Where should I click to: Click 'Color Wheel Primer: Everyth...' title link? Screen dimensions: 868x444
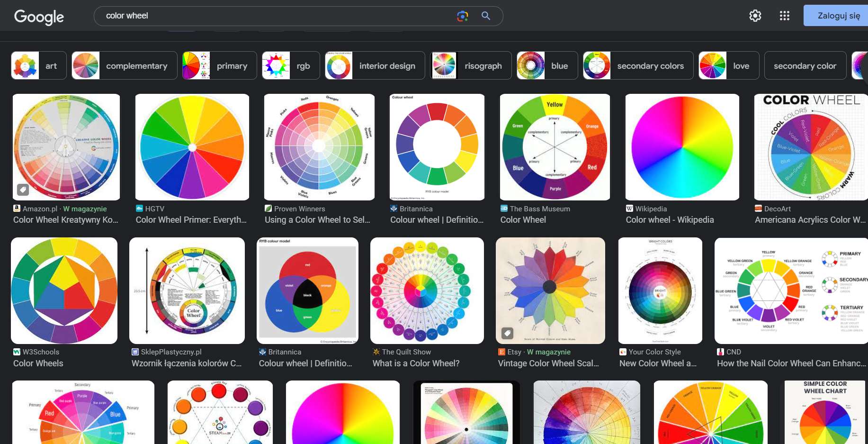(x=191, y=220)
